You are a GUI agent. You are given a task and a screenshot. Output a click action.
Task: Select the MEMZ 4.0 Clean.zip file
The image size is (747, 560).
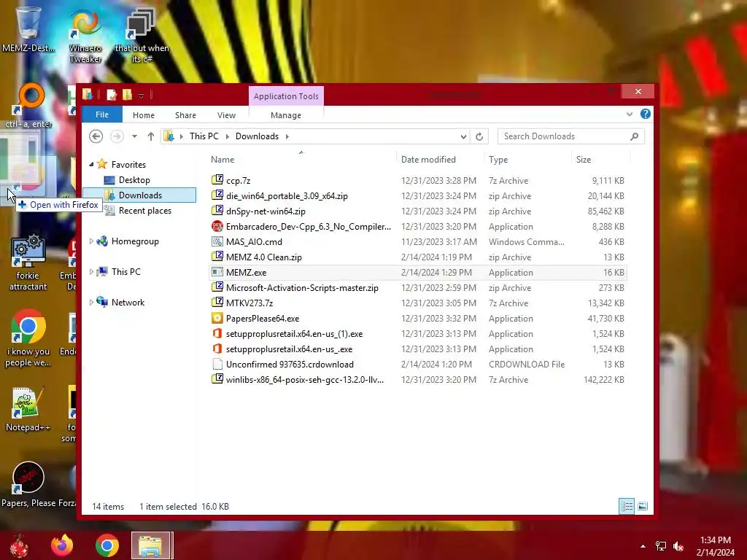418,257
